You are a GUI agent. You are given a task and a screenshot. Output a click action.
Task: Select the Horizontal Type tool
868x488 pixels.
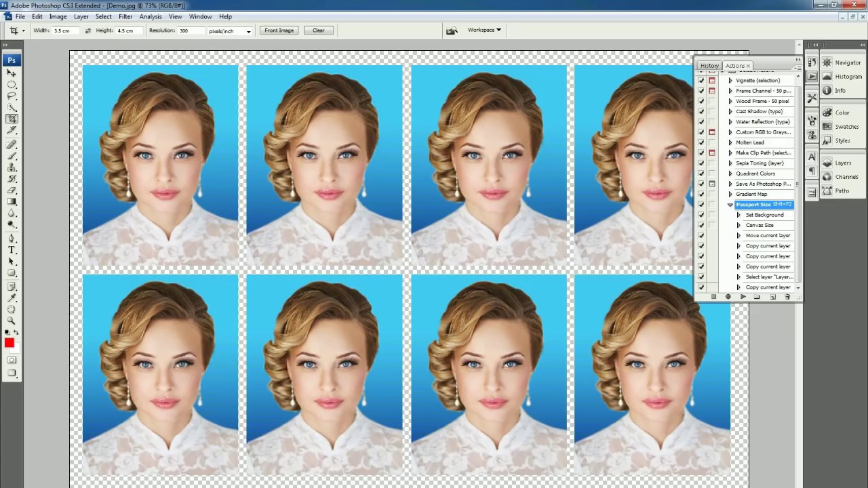pyautogui.click(x=12, y=249)
